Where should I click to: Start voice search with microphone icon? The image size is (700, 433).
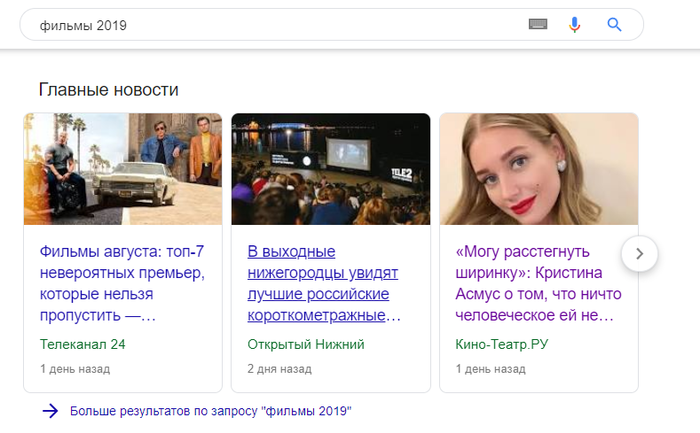pos(575,25)
